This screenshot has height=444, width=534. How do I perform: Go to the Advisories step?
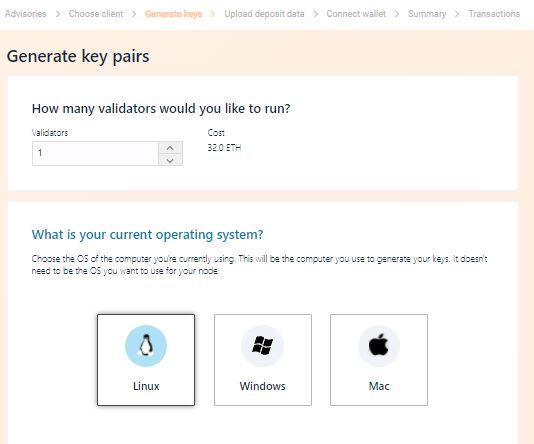(26, 14)
